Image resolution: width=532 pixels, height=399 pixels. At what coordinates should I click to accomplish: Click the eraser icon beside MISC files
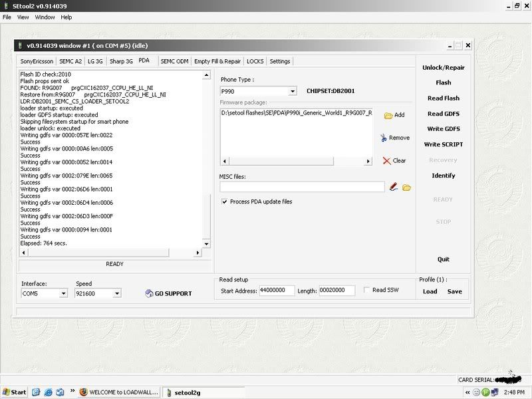[394, 187]
